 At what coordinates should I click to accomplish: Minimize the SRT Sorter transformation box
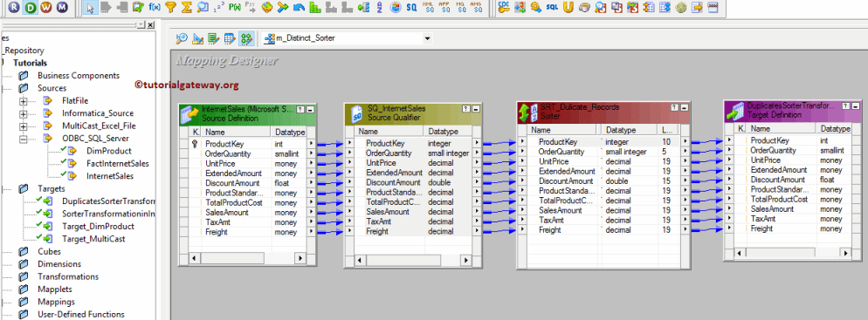(x=685, y=107)
